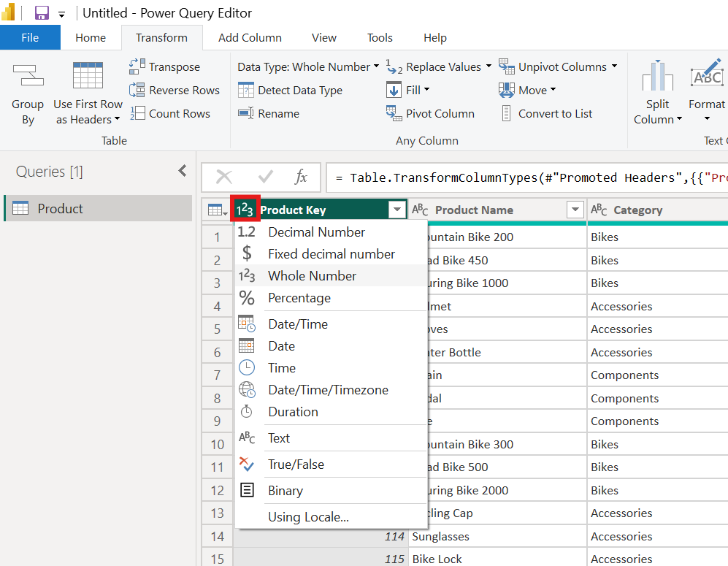Click the Bike Lock cell
This screenshot has height=566, width=728.
pos(497,559)
